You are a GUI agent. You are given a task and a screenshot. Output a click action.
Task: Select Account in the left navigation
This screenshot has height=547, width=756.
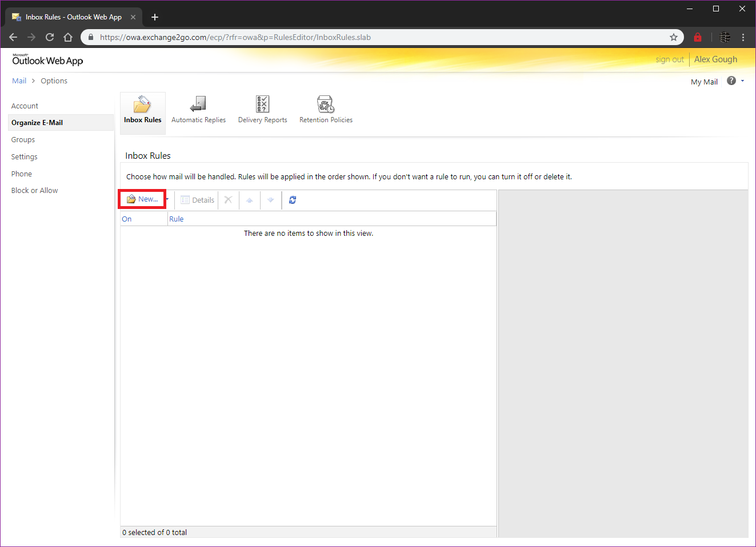tap(25, 106)
